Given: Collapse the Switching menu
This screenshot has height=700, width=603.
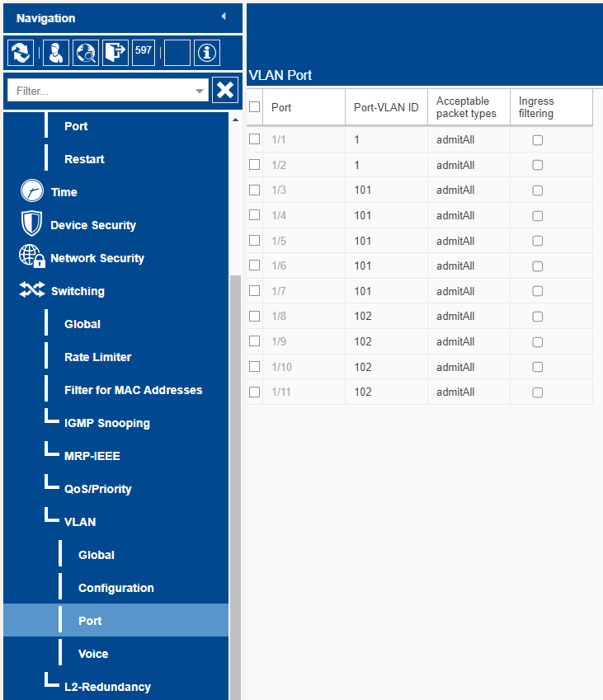Looking at the screenshot, I should pyautogui.click(x=78, y=291).
